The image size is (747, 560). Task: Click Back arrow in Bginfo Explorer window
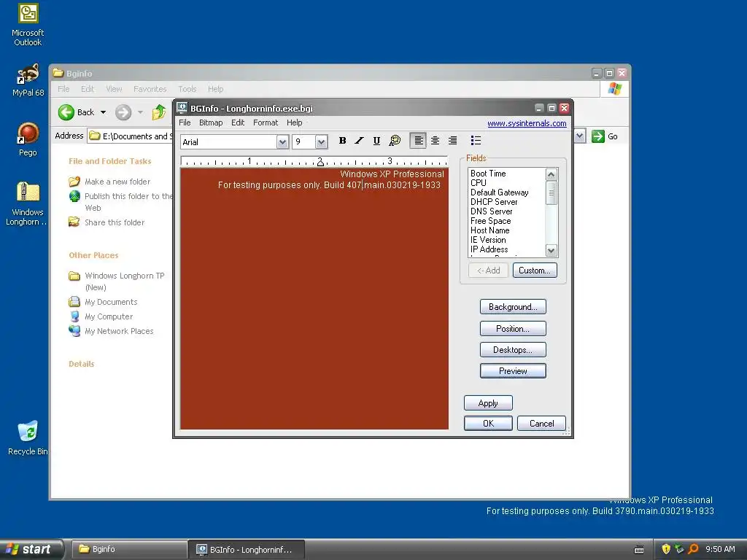pos(66,112)
